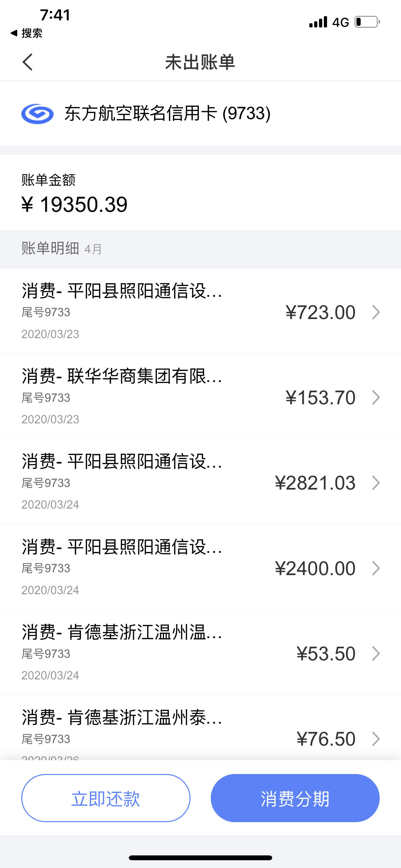Image resolution: width=401 pixels, height=868 pixels.
Task: Open 肯德基浙江温州温 transaction entry
Action: pyautogui.click(x=200, y=653)
